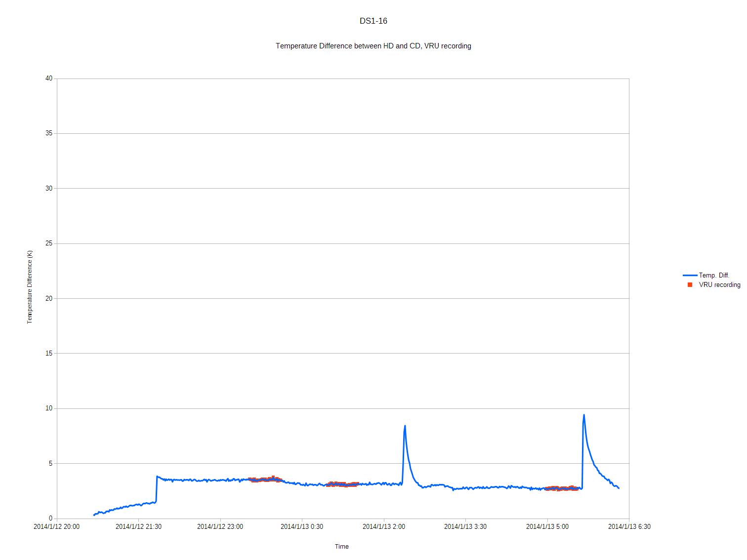This screenshot has width=747, height=560.
Task: Click the y-axis tick label 40
Action: tap(48, 79)
